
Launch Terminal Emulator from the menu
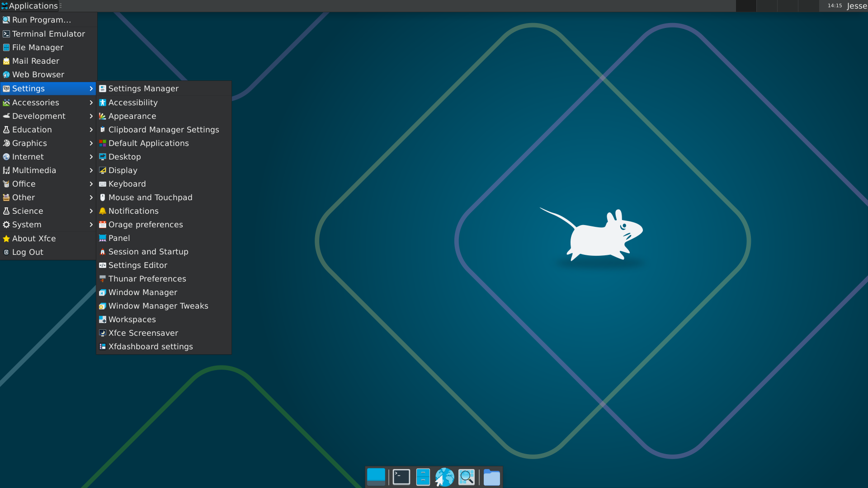tap(48, 34)
